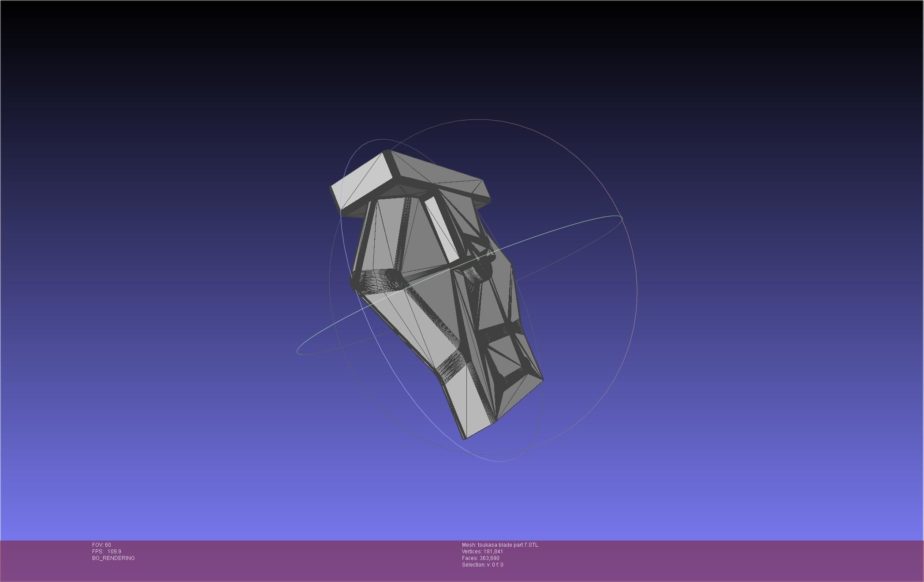Click the FOV: 60 indicator
Image resolution: width=924 pixels, height=582 pixels.
click(x=101, y=545)
